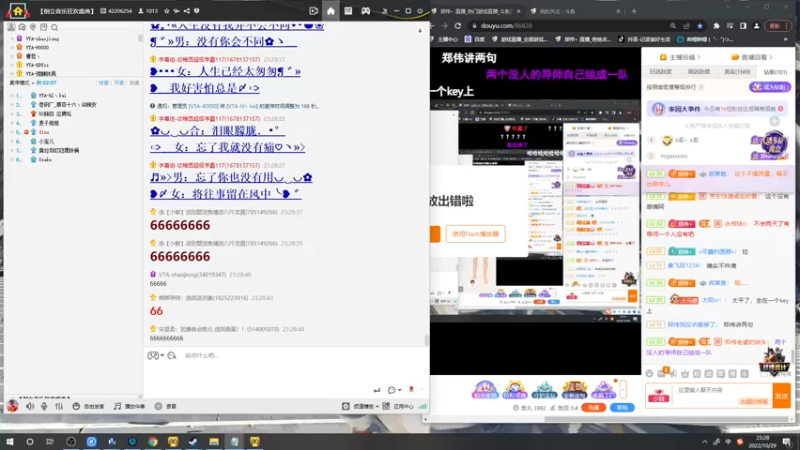Open the emoji gamepad icon beside chat input
The width and height of the screenshot is (800, 450).
click(153, 356)
